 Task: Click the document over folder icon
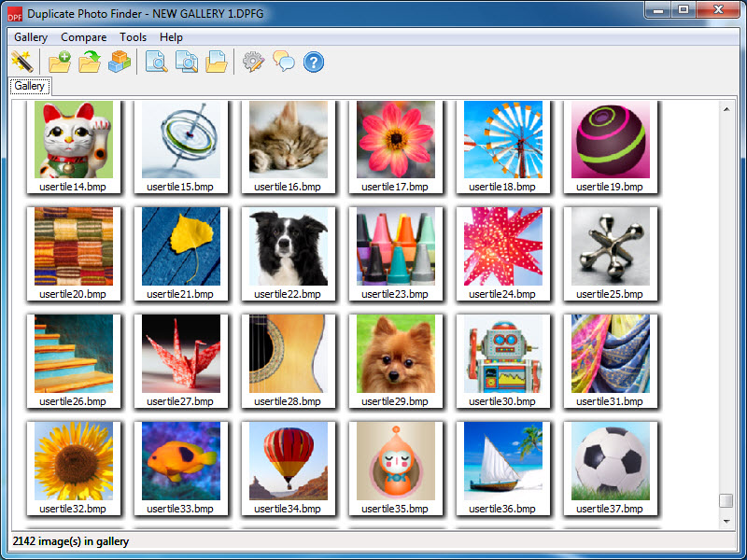pyautogui.click(x=217, y=63)
